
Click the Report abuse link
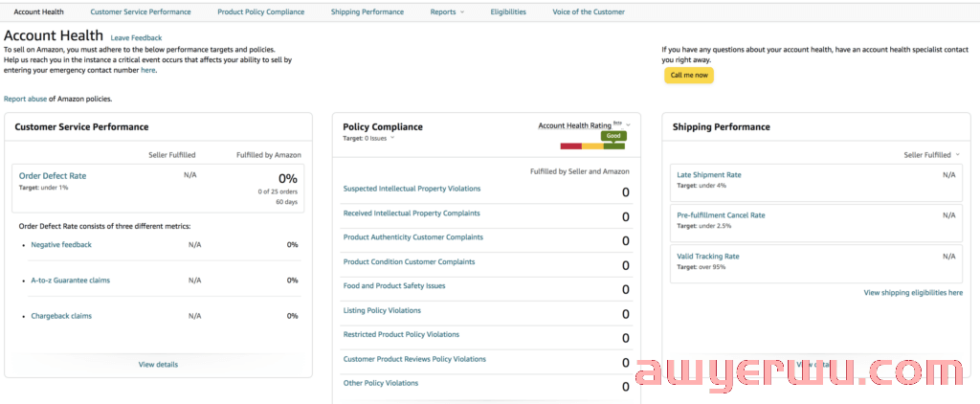click(x=26, y=99)
